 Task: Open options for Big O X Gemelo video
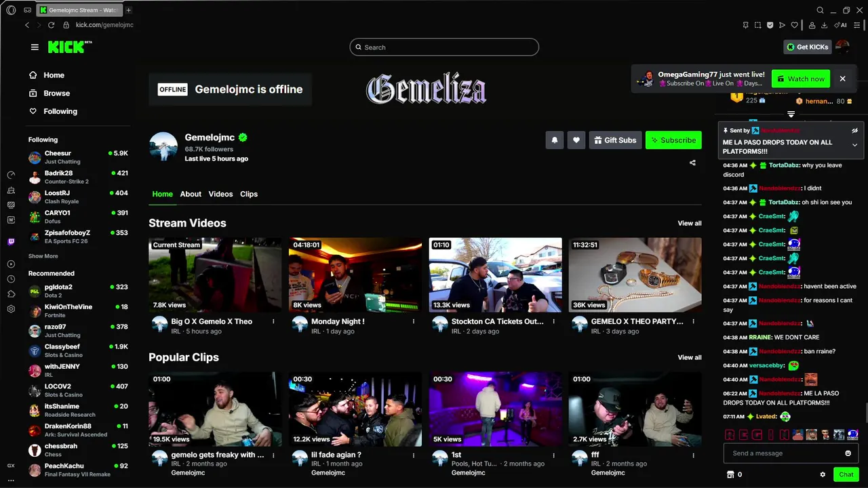pos(273,321)
